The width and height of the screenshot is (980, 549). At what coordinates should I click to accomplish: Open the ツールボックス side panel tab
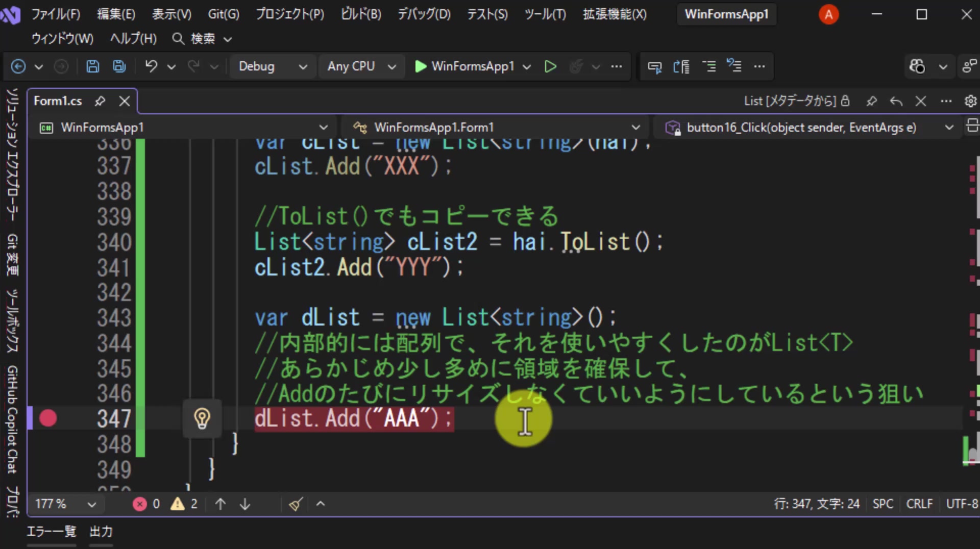pyautogui.click(x=12, y=321)
